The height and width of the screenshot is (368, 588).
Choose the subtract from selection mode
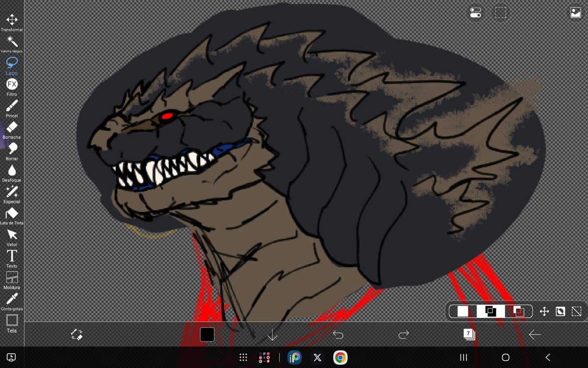[519, 311]
